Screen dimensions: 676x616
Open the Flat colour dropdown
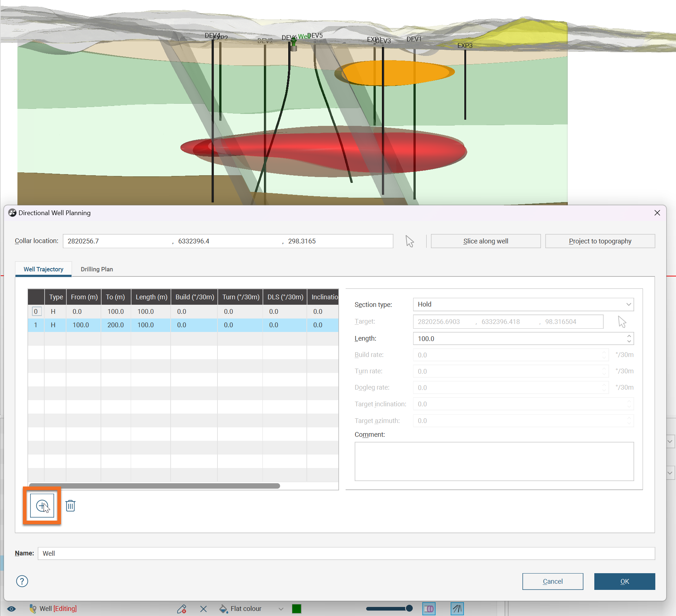280,609
